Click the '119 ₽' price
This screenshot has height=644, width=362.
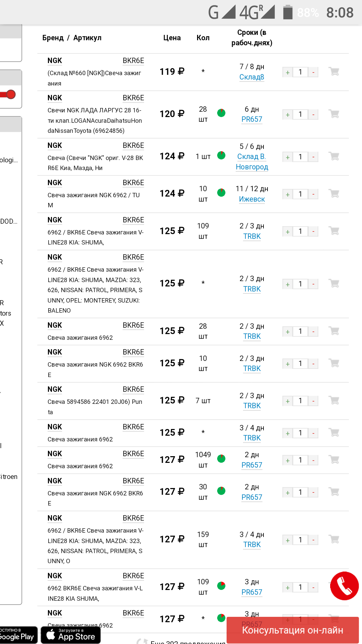(172, 72)
